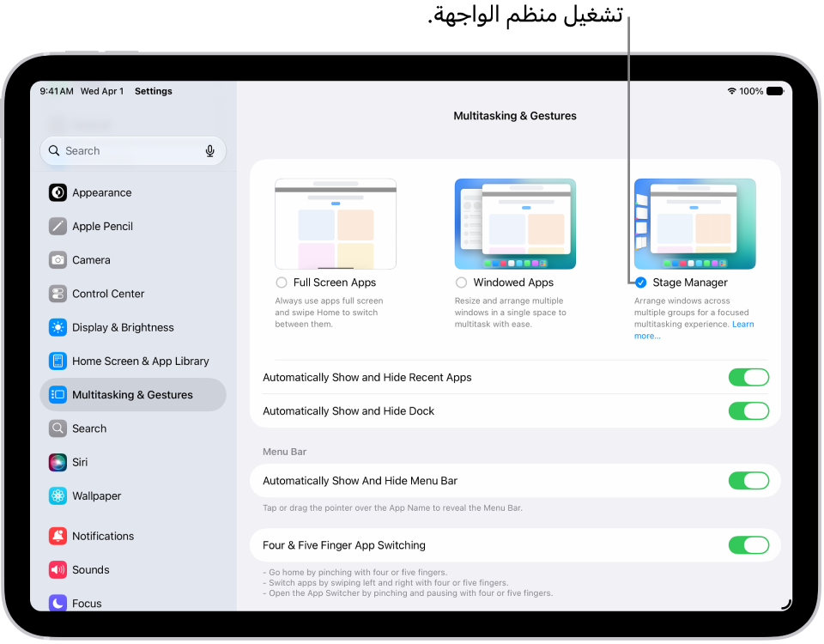Click the Windowed Apps preview thumbnail
Image resolution: width=824 pixels, height=644 pixels.
coord(515,224)
